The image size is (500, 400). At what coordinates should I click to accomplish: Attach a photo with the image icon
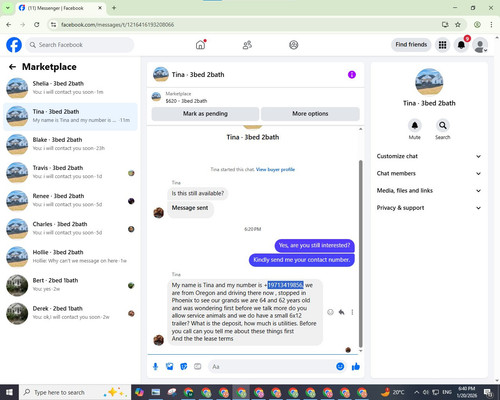pyautogui.click(x=170, y=367)
